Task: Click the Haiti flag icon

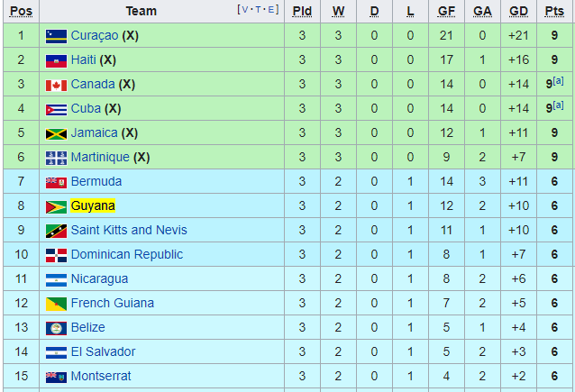Action: coord(56,61)
